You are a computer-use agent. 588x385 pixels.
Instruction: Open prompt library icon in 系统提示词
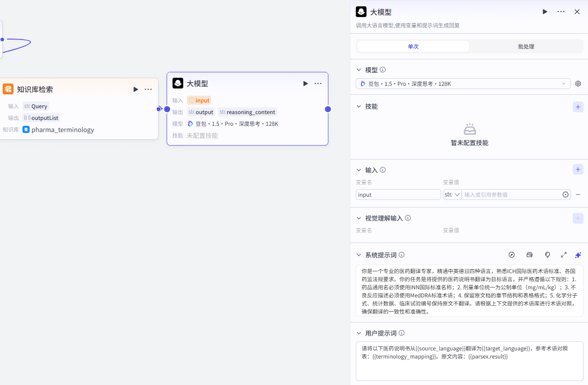point(530,255)
